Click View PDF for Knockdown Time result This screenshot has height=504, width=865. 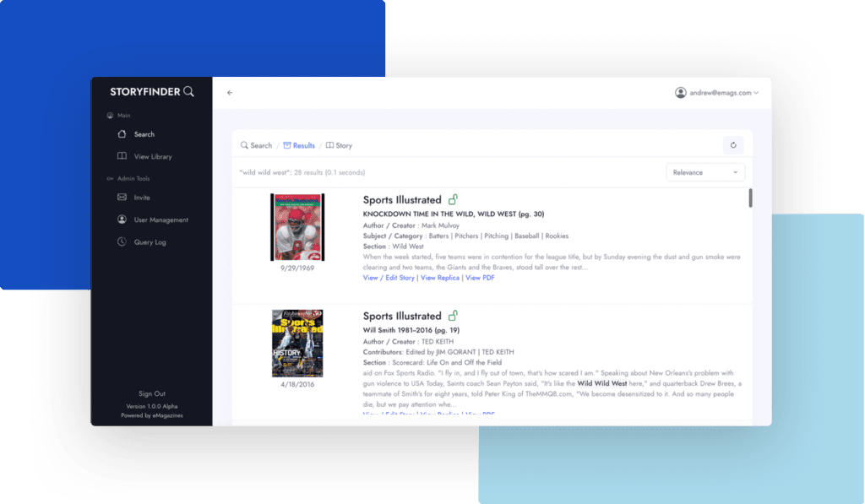[480, 278]
